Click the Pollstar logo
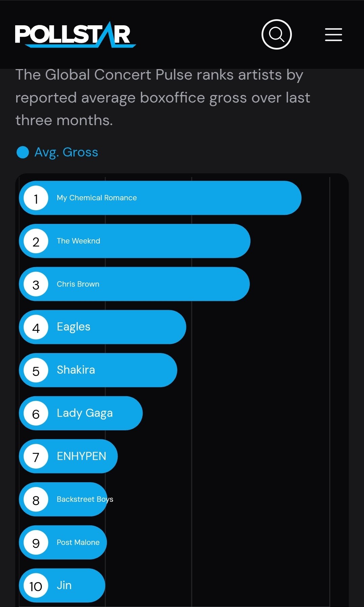 75,34
